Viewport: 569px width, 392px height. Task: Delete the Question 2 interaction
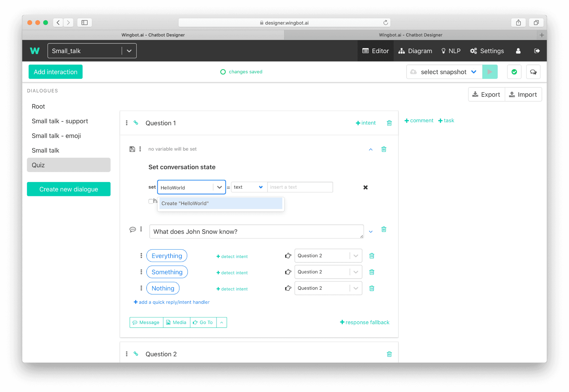(389, 354)
